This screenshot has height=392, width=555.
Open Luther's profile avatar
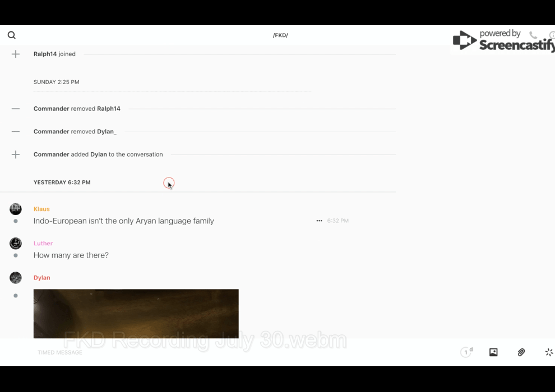coord(16,244)
